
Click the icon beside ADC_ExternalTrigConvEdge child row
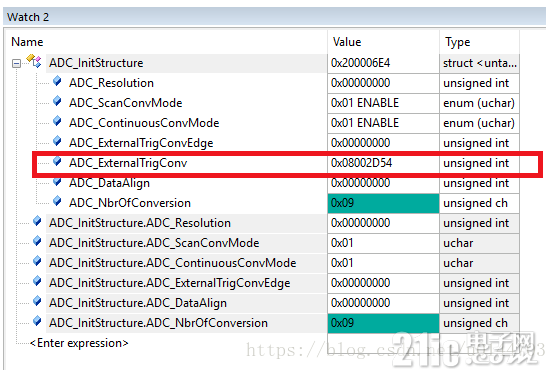57,142
